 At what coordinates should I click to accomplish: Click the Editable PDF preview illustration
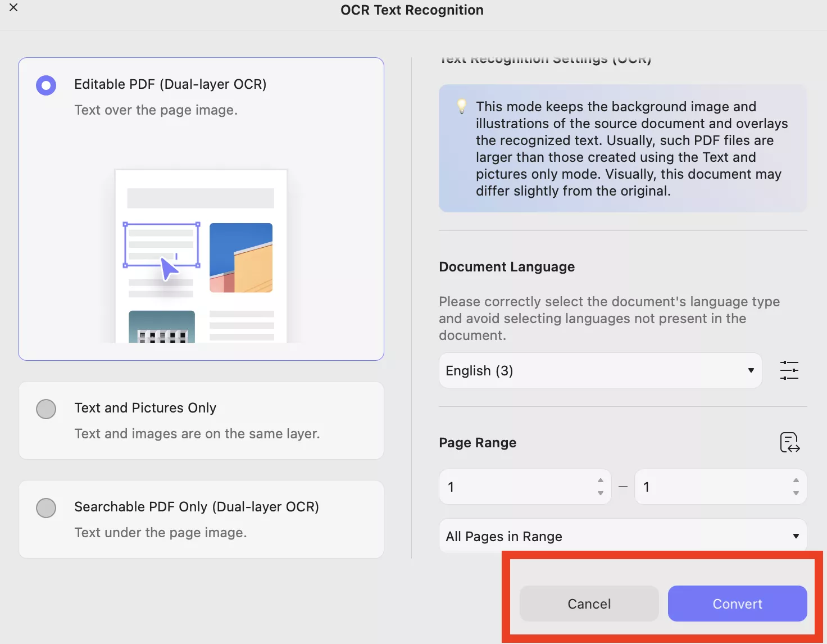click(201, 256)
